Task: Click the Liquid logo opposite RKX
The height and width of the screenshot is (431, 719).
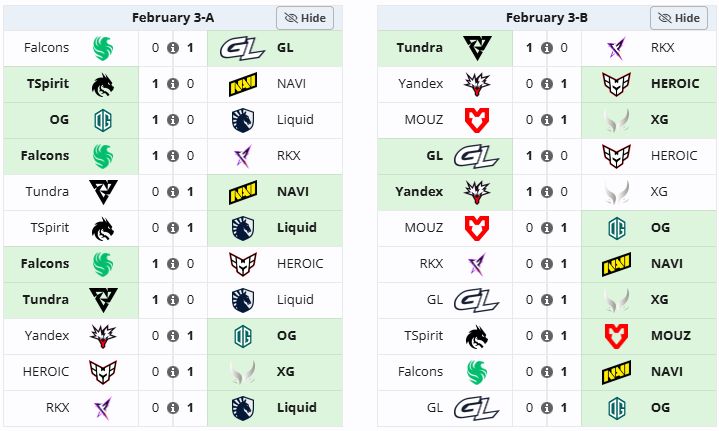Action: pos(241,408)
